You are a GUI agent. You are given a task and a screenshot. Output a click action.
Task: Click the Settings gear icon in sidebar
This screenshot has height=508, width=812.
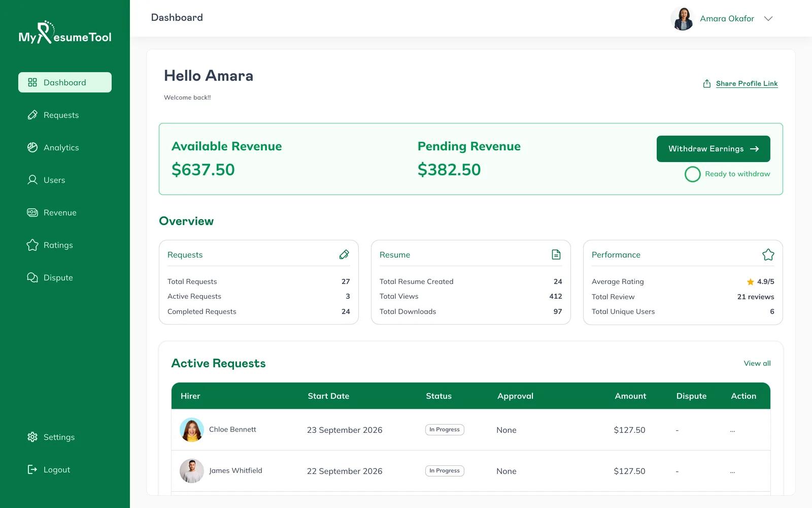tap(32, 437)
